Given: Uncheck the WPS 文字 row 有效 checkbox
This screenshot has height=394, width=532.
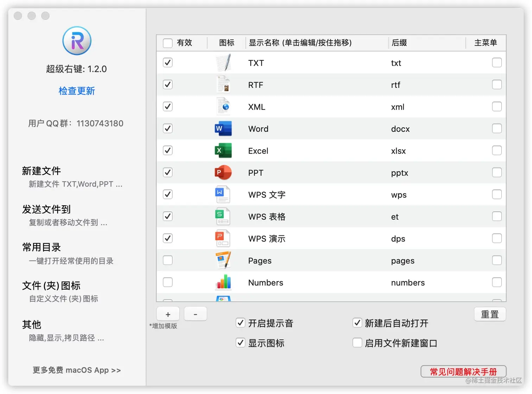Looking at the screenshot, I should [x=168, y=194].
